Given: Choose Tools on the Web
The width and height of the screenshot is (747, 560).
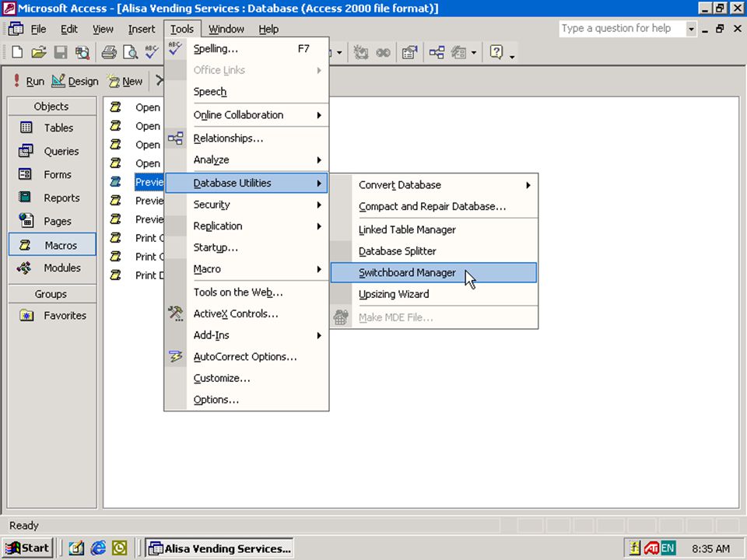Looking at the screenshot, I should click(247, 292).
